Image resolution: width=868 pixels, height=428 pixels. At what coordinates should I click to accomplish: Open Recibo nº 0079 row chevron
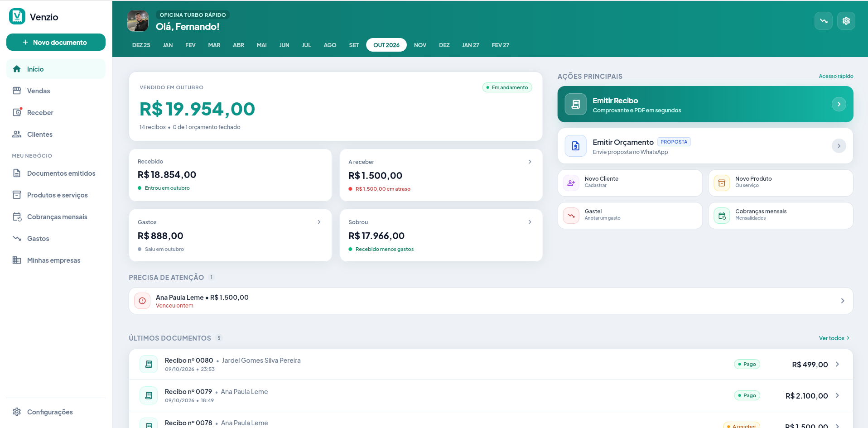(x=837, y=395)
